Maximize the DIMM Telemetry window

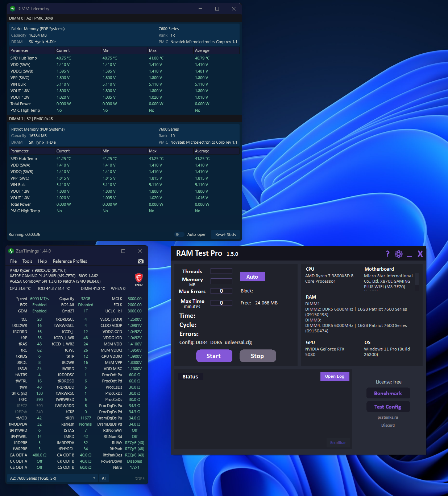217,9
